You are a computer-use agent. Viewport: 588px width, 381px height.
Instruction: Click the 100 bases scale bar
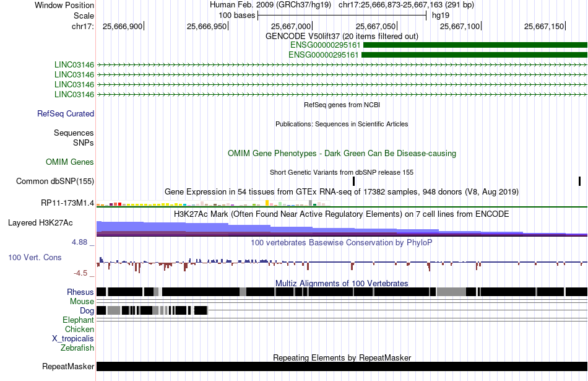point(342,15)
